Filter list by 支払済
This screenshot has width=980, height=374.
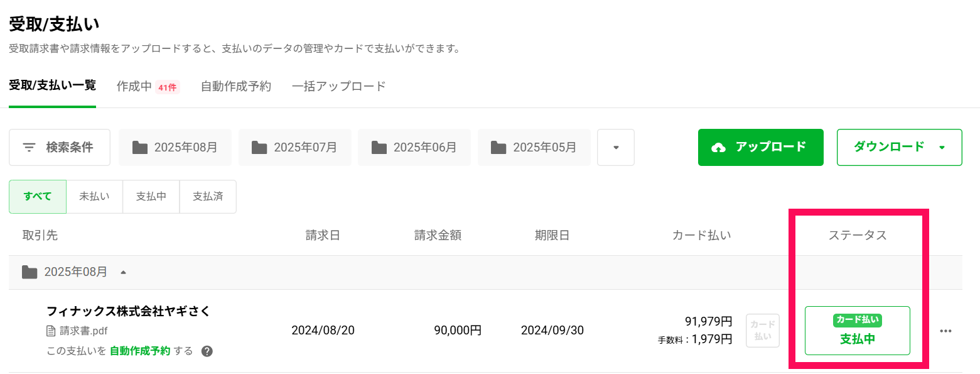(208, 197)
